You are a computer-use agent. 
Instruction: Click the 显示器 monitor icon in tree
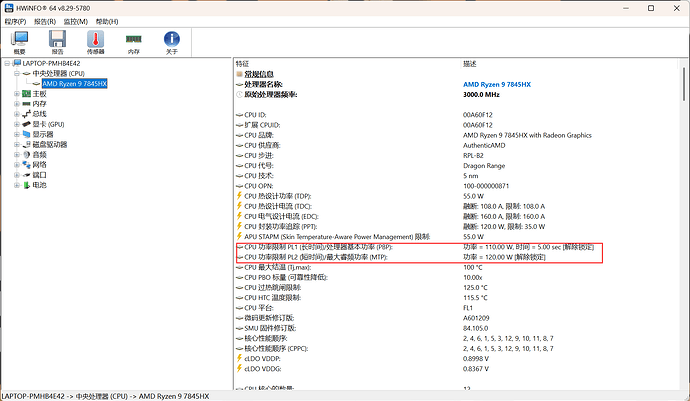click(x=26, y=134)
